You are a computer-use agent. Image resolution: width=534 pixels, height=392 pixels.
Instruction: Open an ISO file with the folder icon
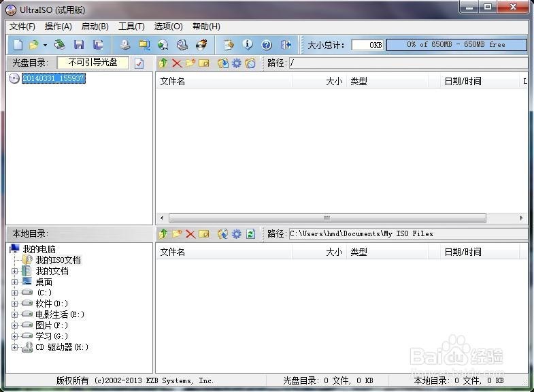[x=34, y=45]
